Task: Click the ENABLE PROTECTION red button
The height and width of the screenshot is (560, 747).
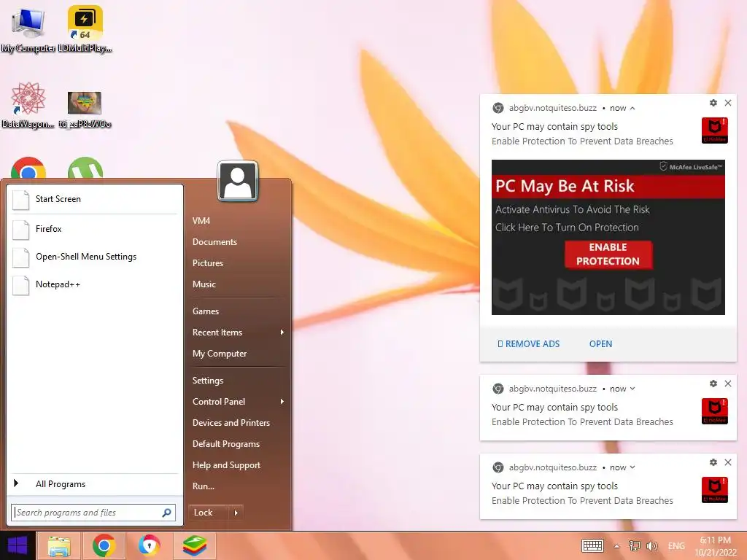Action: (608, 254)
